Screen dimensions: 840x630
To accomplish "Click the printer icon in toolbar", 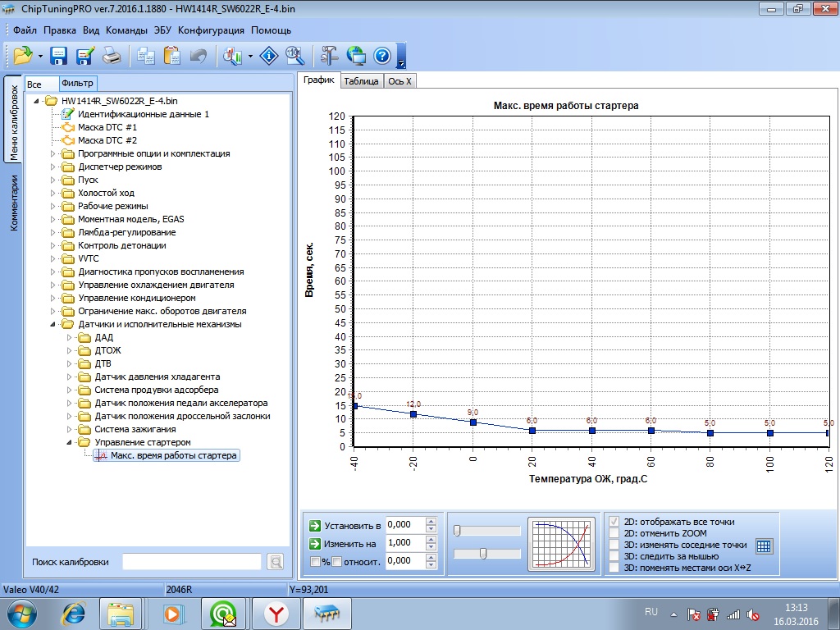I will (112, 56).
